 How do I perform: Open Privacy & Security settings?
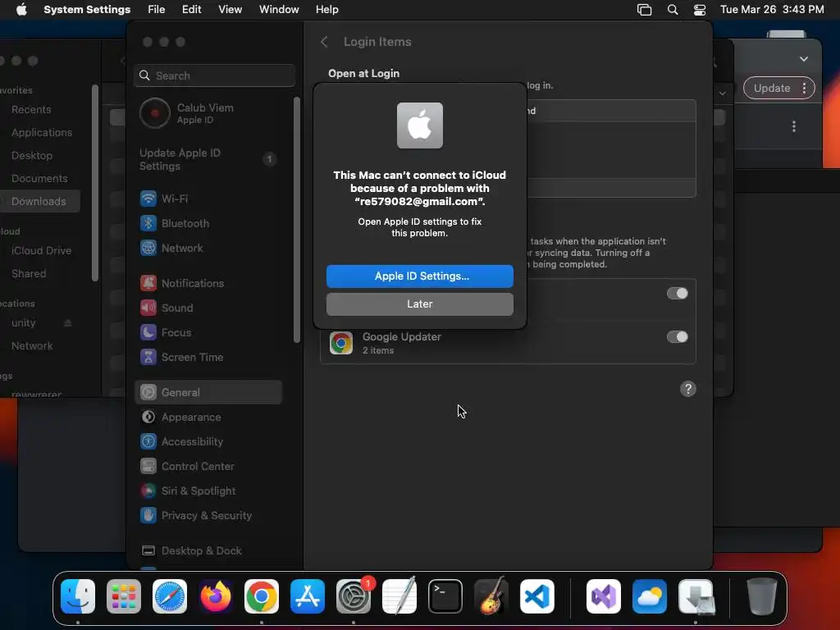pyautogui.click(x=209, y=516)
